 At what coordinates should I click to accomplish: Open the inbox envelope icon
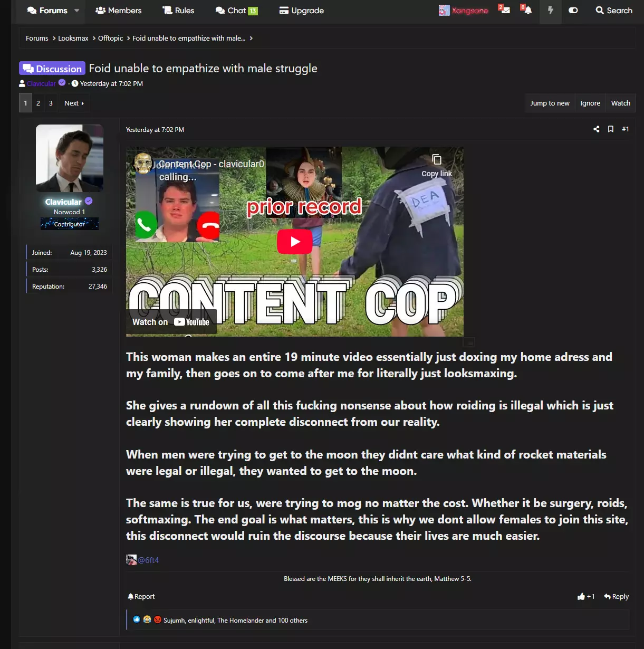(505, 10)
